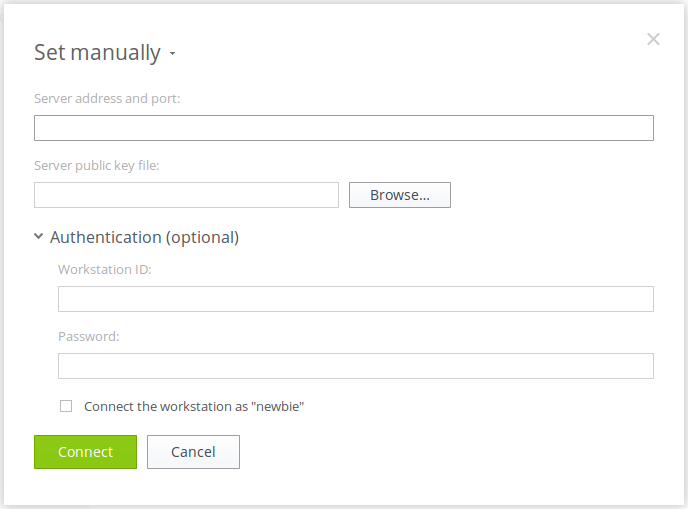
Task: Close the dialog with the X icon
Action: [x=653, y=40]
